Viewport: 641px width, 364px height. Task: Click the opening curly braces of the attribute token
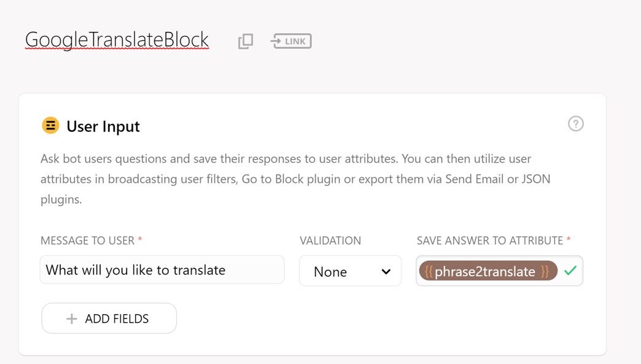pyautogui.click(x=429, y=271)
